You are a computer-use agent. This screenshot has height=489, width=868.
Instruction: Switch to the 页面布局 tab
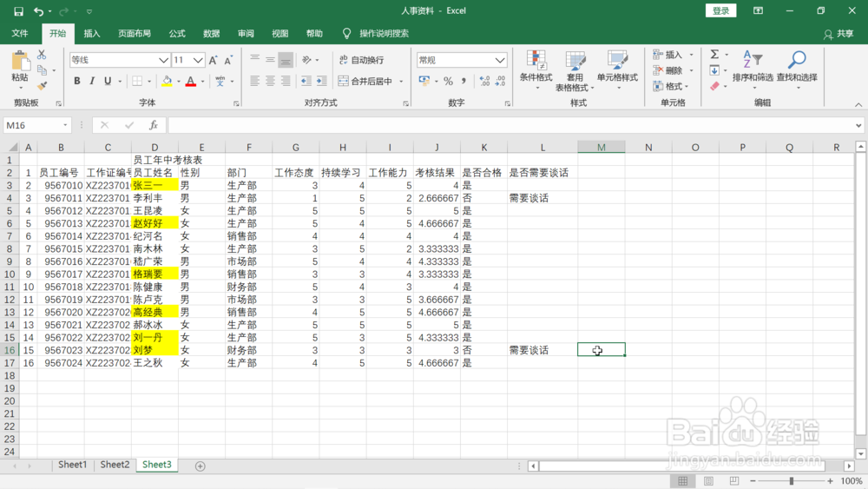[135, 33]
